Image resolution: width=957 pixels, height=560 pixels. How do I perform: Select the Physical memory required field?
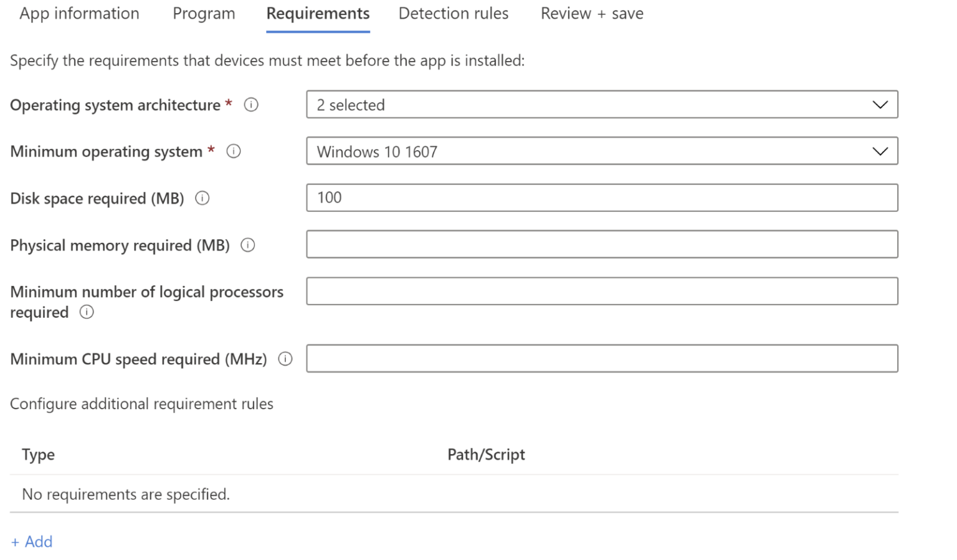[602, 244]
